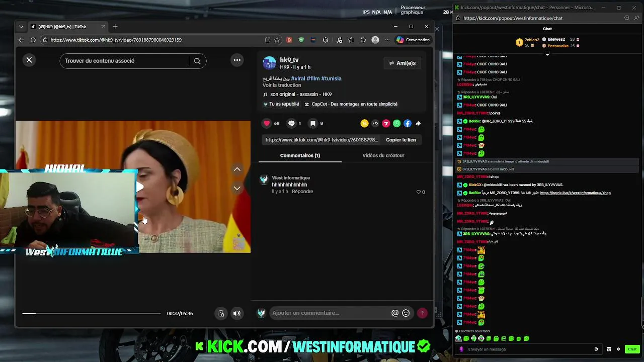Open the hk9_tv profile avatar

(269, 63)
